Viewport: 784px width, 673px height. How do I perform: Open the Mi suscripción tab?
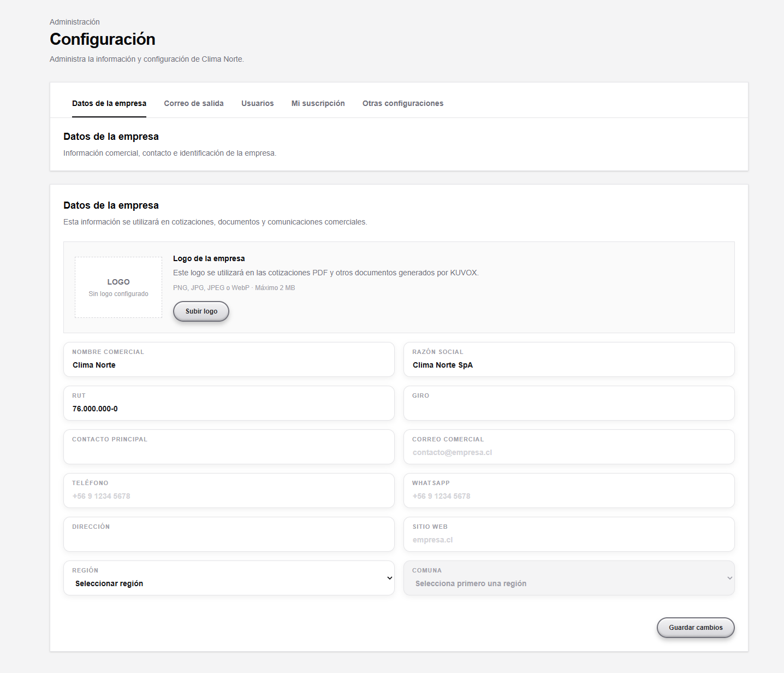click(x=318, y=103)
